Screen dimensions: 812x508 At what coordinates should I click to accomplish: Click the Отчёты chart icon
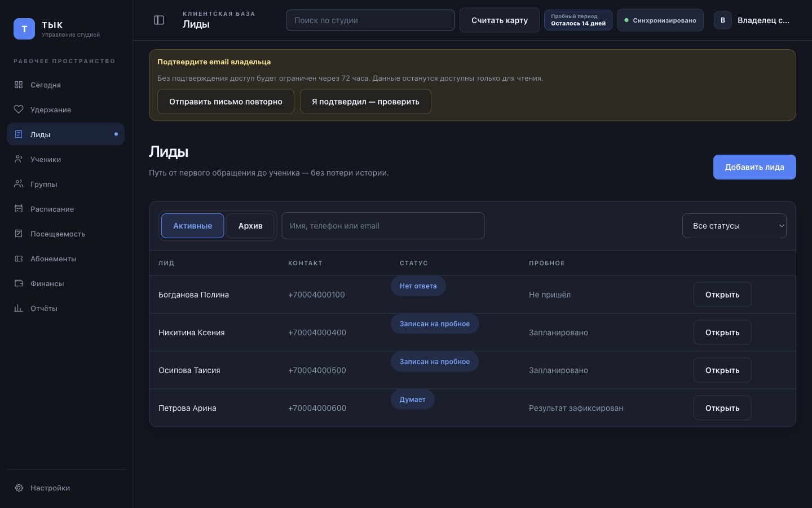19,308
